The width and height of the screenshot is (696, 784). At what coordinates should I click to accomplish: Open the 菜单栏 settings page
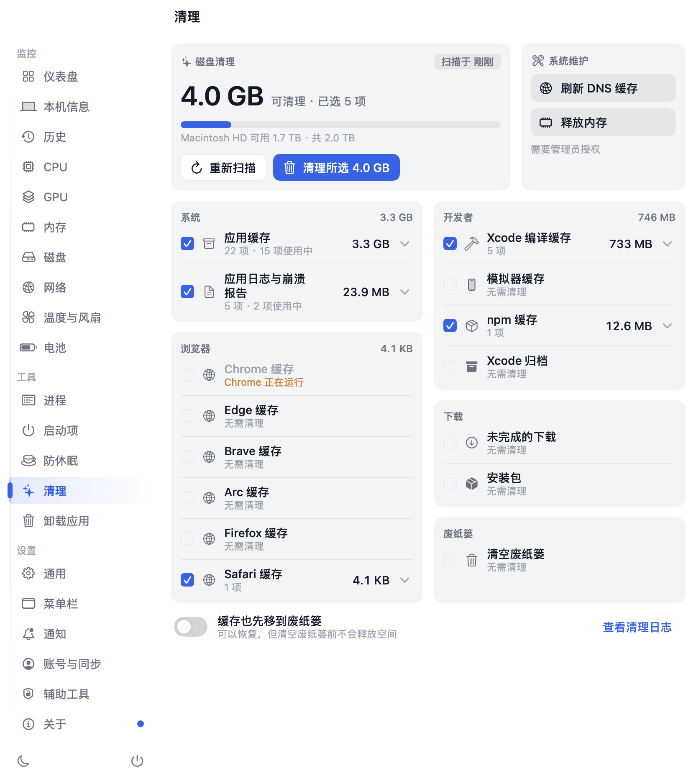[78, 604]
